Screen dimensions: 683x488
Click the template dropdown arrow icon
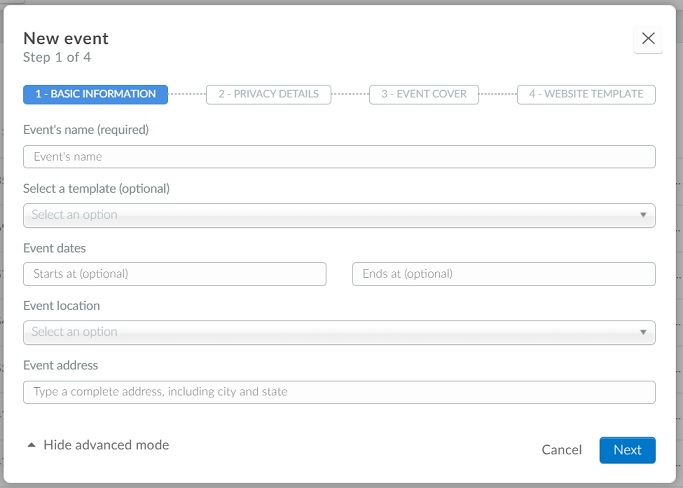643,215
